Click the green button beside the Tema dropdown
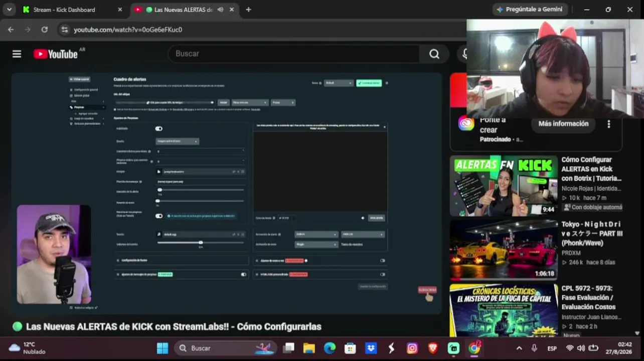 click(x=369, y=83)
